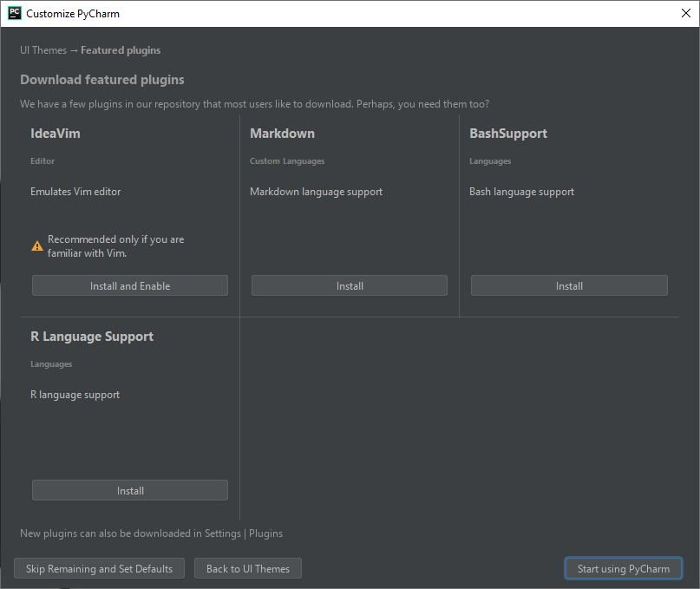
Task: Choose Skip Remaining and Set Defaults
Action: tap(99, 568)
